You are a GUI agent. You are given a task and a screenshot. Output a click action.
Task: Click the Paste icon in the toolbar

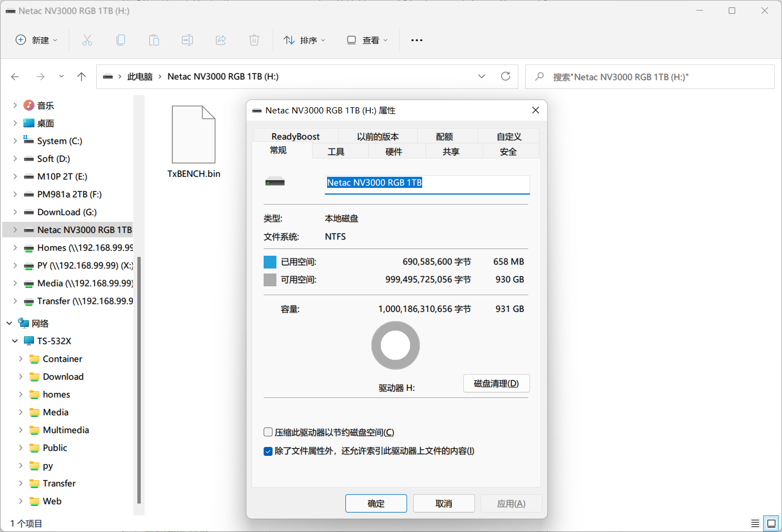tap(154, 39)
